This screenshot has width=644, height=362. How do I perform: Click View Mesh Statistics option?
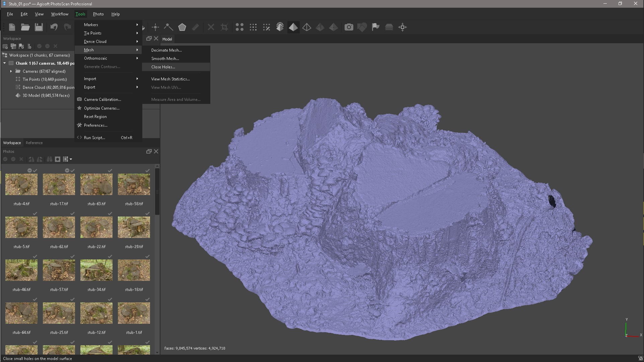pyautogui.click(x=170, y=79)
